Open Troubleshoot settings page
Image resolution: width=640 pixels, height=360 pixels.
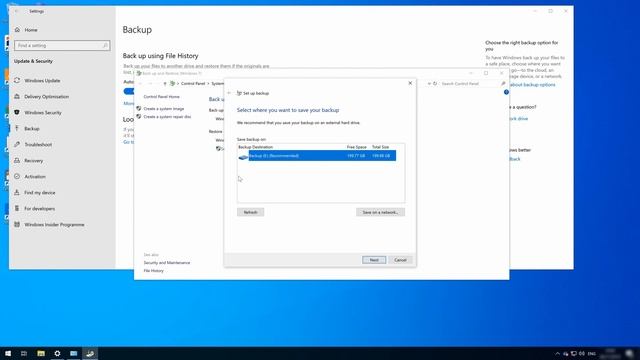point(38,144)
